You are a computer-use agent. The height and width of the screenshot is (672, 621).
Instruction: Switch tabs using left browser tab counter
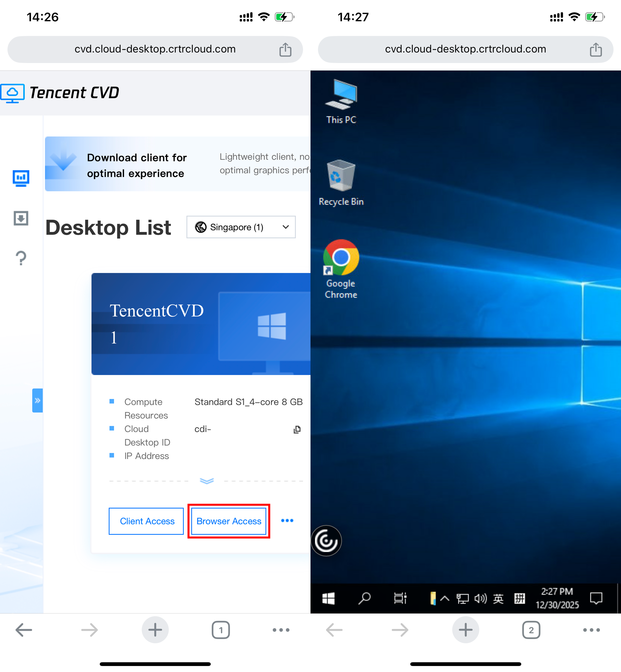click(x=220, y=630)
